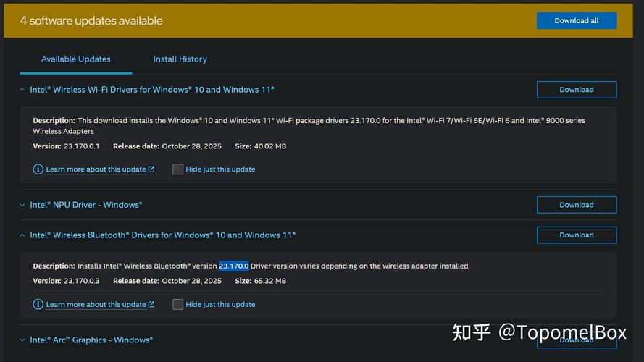Viewport: 644px width, 362px height.
Task: Check Hide just this update for Wi-Fi
Action: [177, 169]
